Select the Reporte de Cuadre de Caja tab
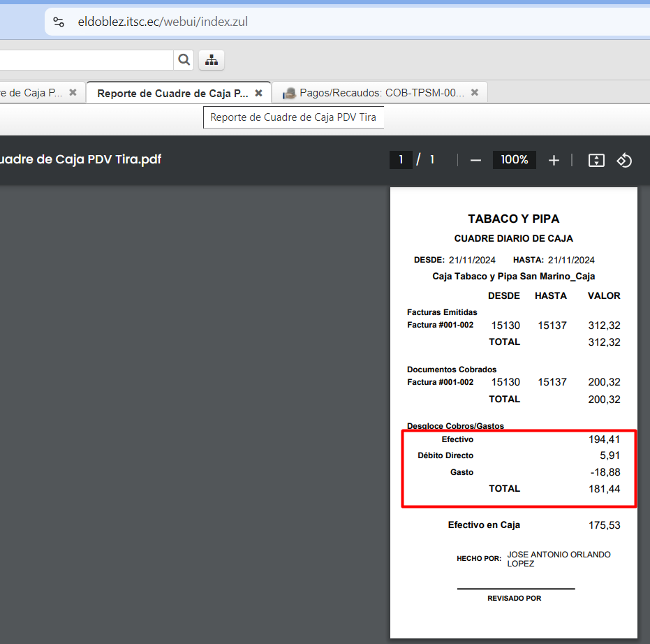 click(x=172, y=93)
